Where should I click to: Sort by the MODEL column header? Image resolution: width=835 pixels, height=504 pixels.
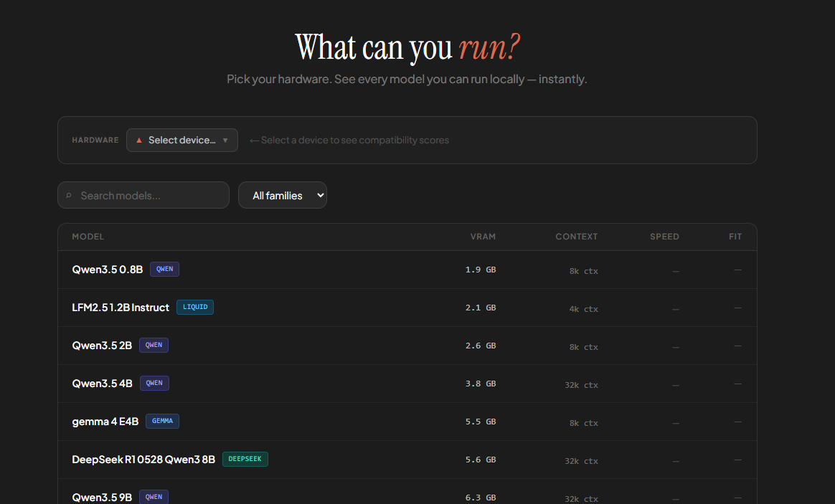[x=88, y=237]
